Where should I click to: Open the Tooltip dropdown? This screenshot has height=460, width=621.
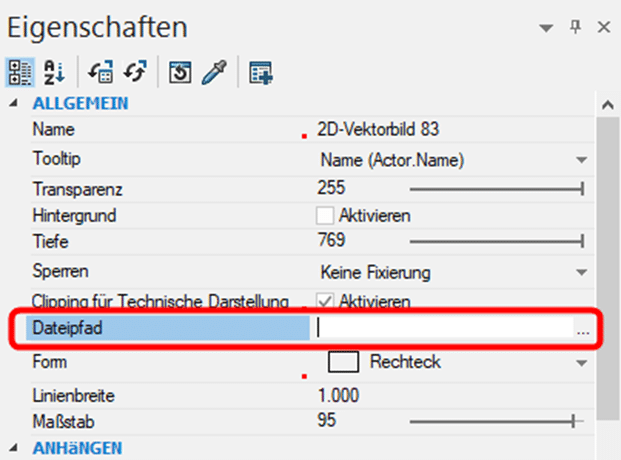(581, 160)
